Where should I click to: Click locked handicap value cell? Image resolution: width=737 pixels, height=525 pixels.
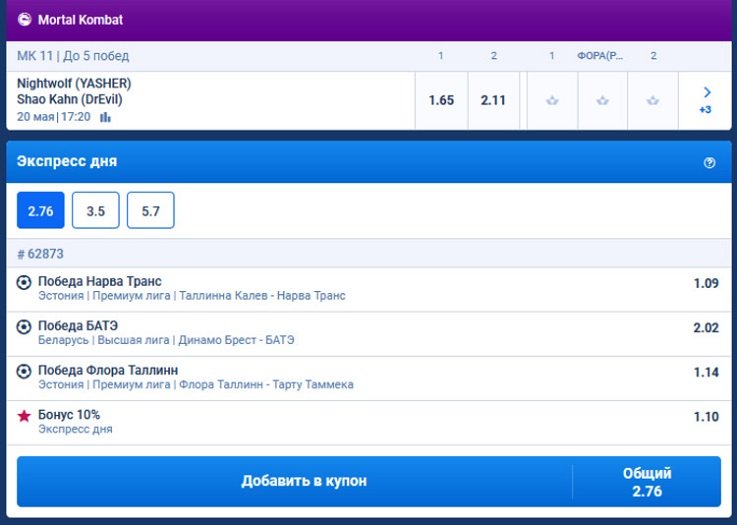click(603, 101)
